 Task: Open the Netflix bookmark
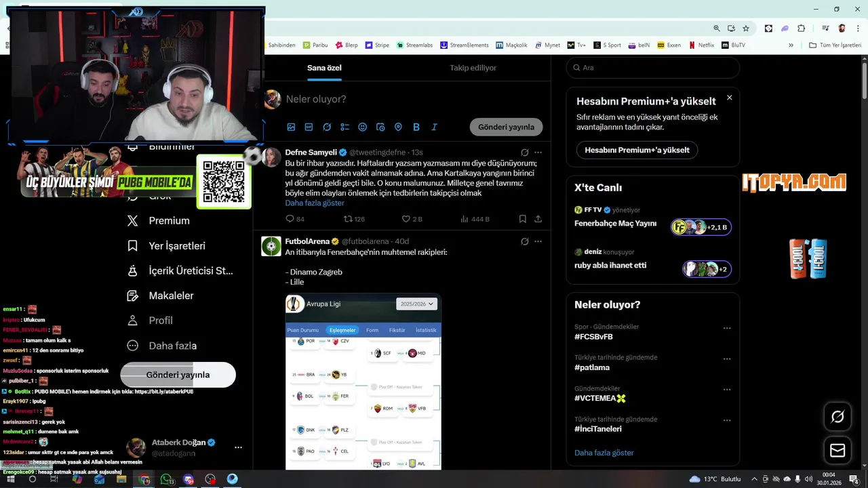click(701, 45)
